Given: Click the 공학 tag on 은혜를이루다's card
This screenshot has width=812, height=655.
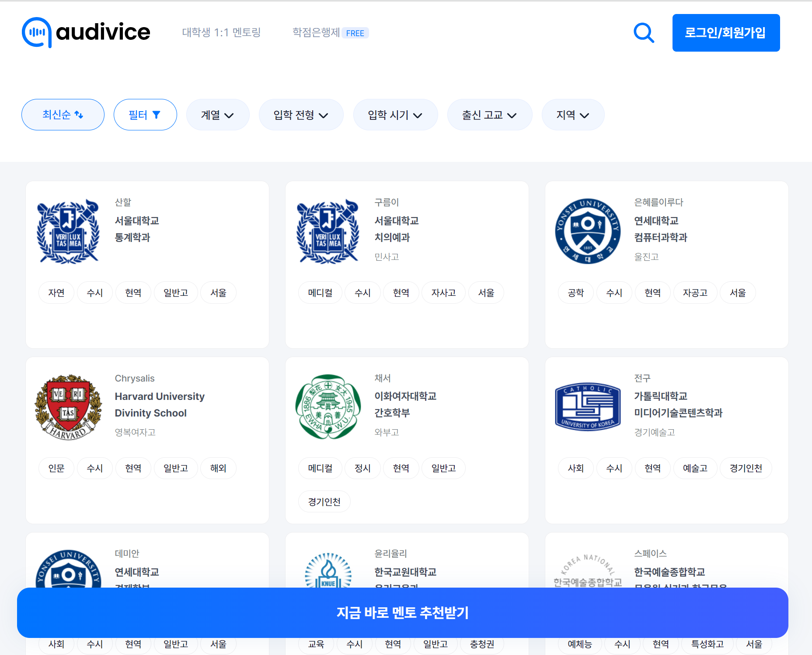Looking at the screenshot, I should click(x=576, y=293).
